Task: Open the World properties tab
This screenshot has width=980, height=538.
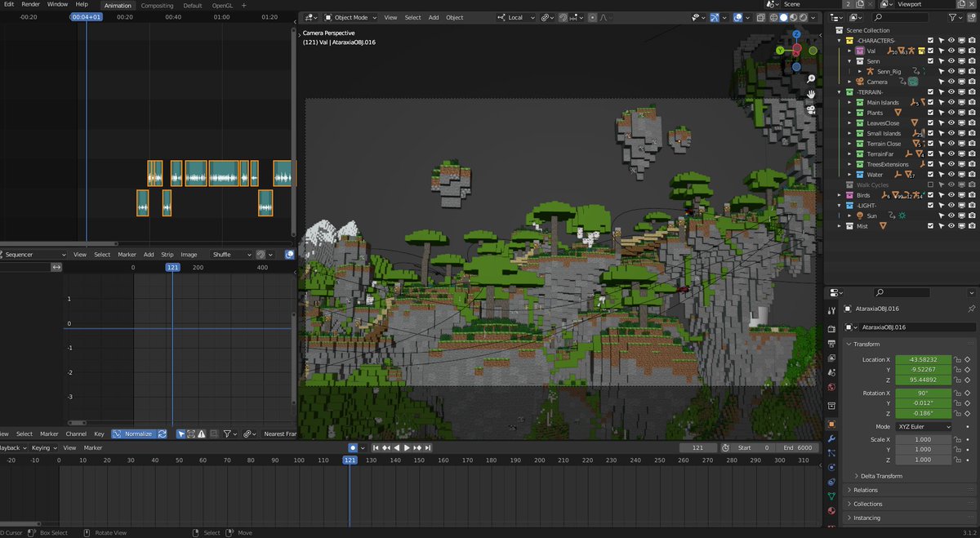Action: tap(831, 388)
